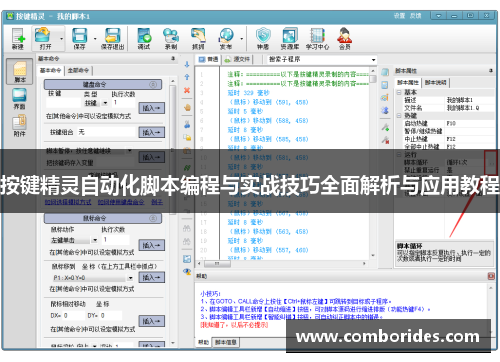Switch editor to 源文件 tab
This screenshot has width=500, height=362.
point(238,59)
